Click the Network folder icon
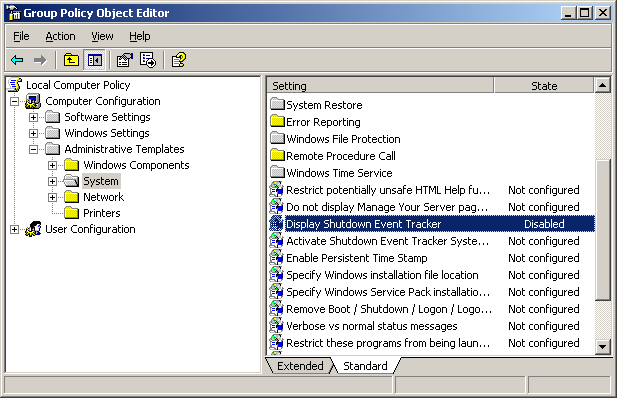 (x=71, y=197)
